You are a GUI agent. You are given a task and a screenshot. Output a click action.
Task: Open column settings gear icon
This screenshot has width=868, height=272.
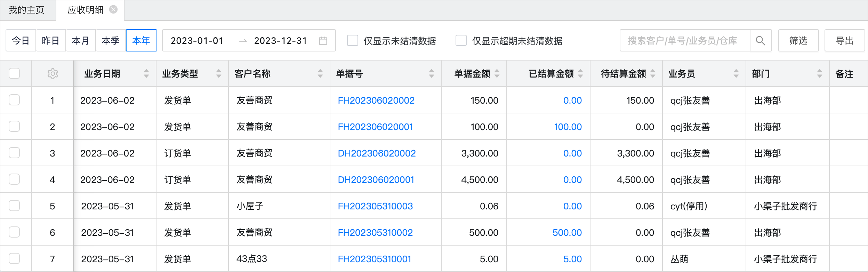point(53,74)
